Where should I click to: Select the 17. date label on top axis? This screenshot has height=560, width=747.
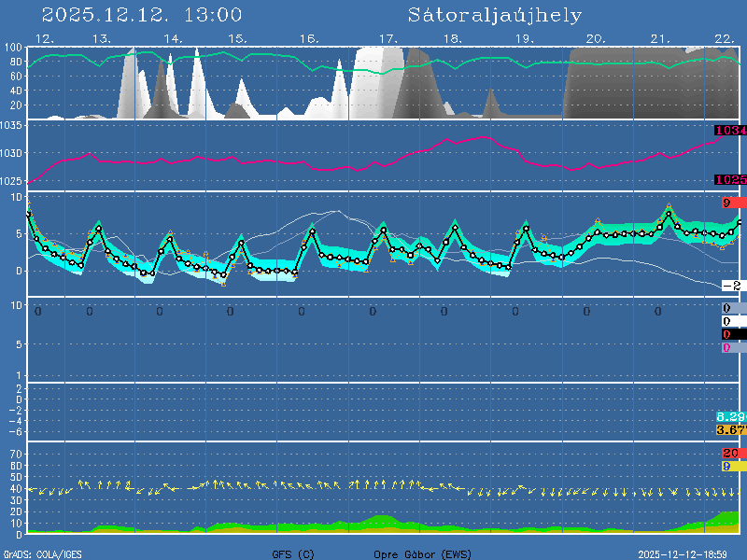coord(388,38)
